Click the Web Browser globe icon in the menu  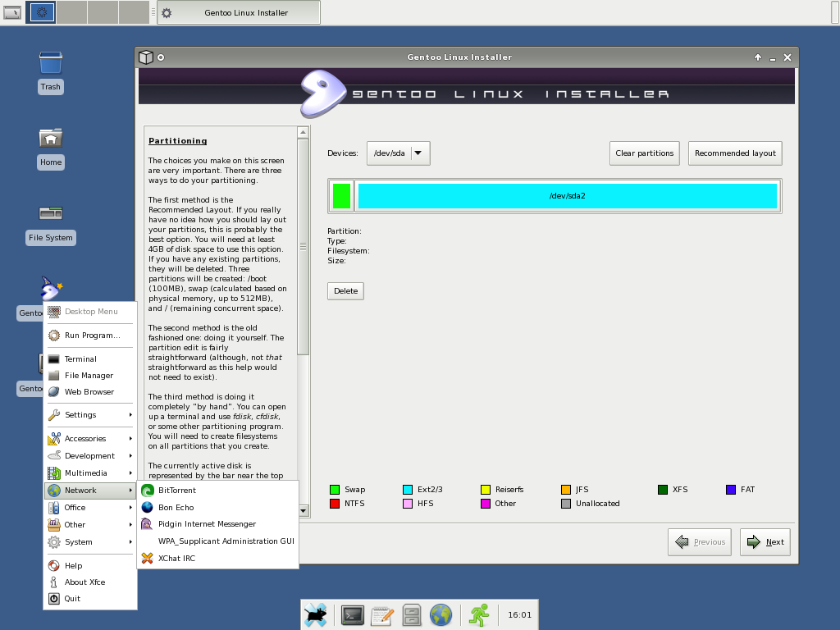(54, 392)
